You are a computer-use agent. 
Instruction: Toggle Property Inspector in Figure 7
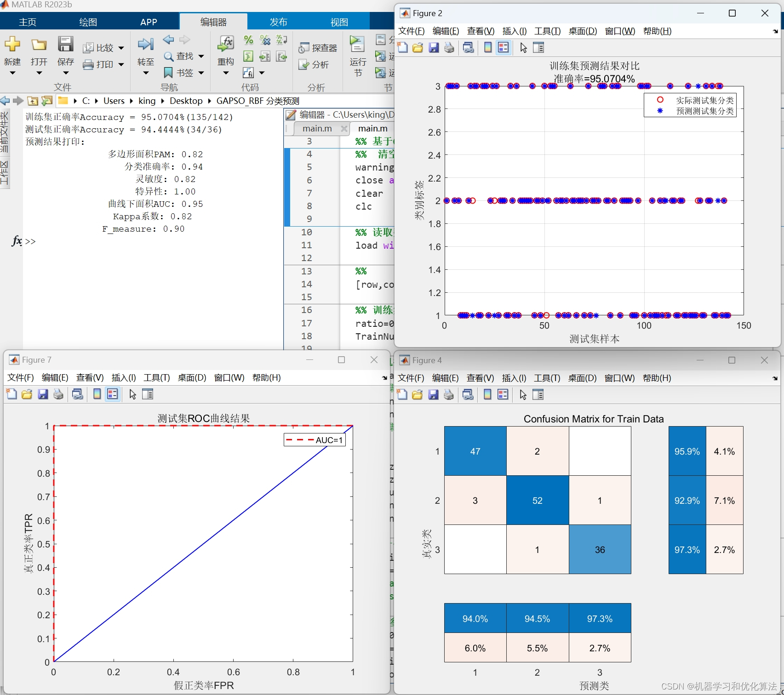coord(148,394)
